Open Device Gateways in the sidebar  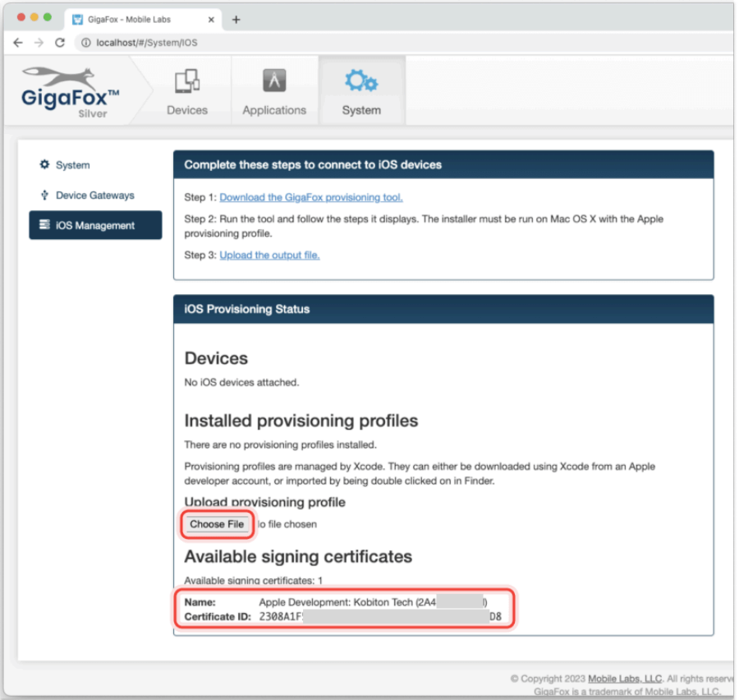click(x=95, y=196)
